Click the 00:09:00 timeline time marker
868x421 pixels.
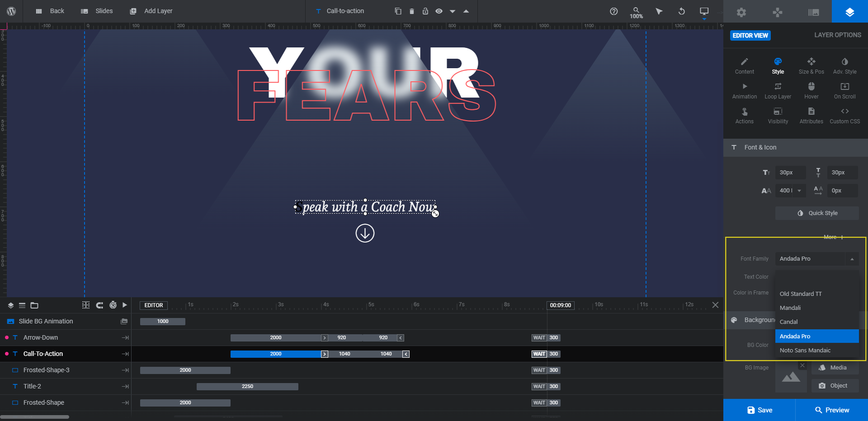tap(561, 305)
